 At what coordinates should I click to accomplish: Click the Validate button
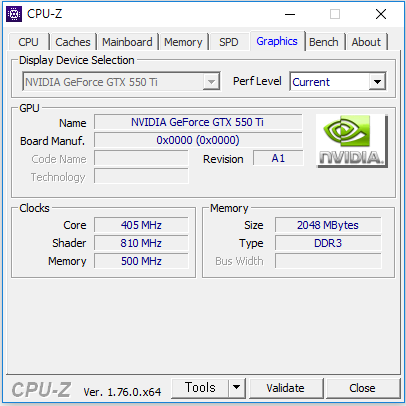tap(285, 388)
